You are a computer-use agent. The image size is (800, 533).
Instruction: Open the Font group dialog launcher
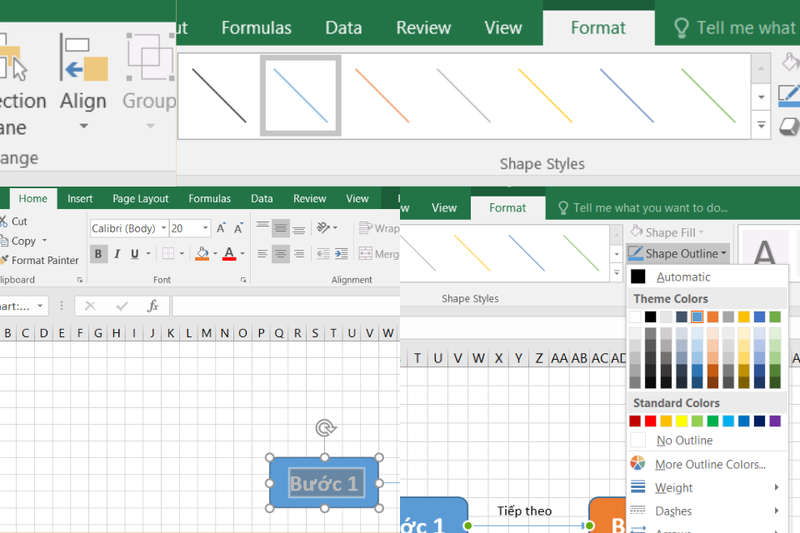coord(243,280)
